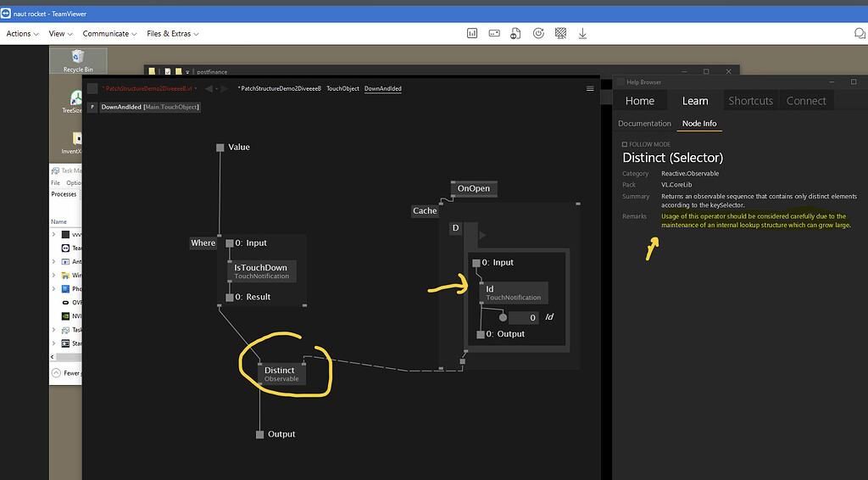Select the Distinct Observable node
The height and width of the screenshot is (480, 868).
(281, 374)
